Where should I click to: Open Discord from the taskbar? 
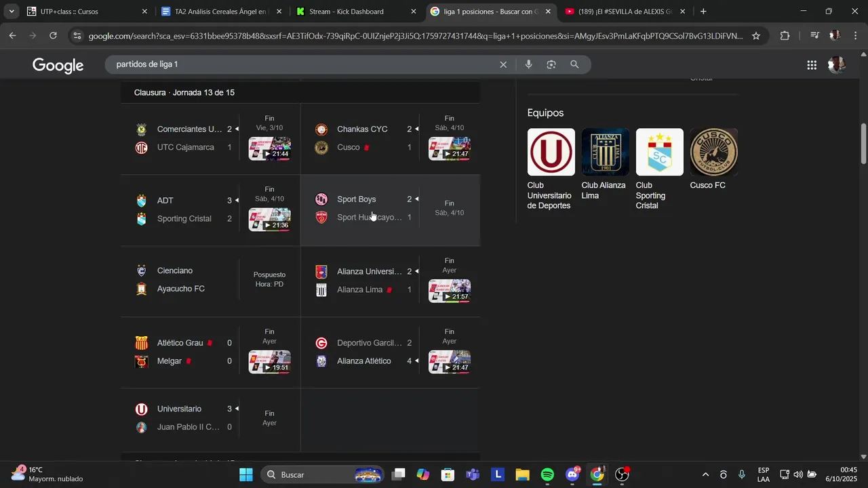tap(573, 474)
